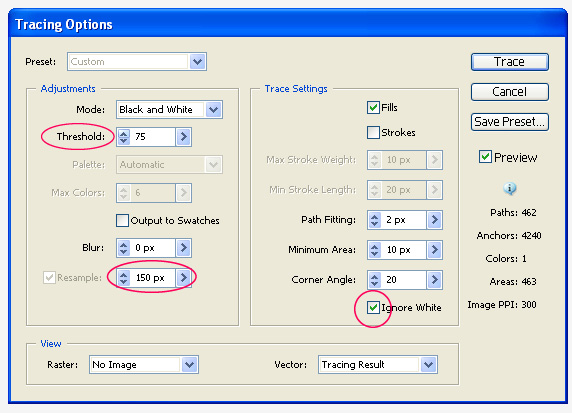Viewport: 572px width, 413px height.
Task: Click Save Preset button
Action: click(510, 122)
